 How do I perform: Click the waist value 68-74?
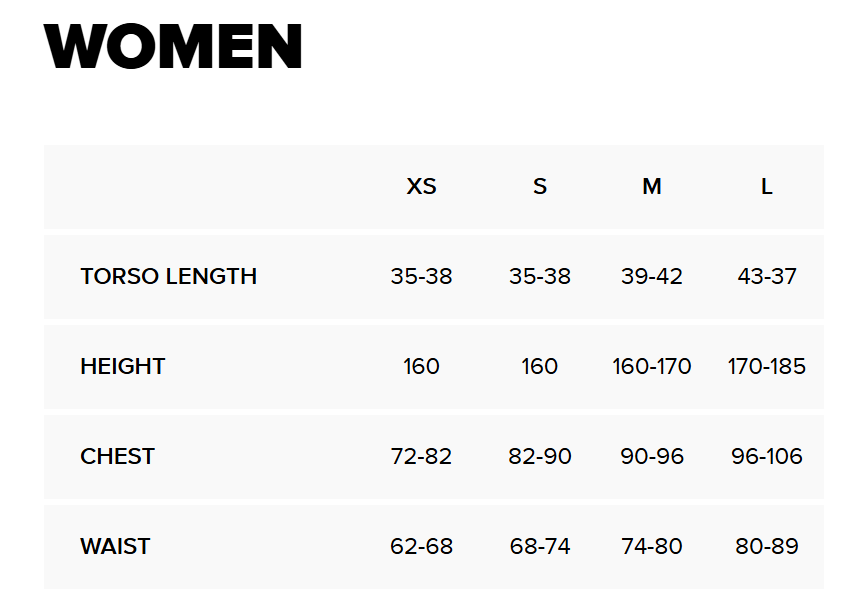pyautogui.click(x=540, y=547)
